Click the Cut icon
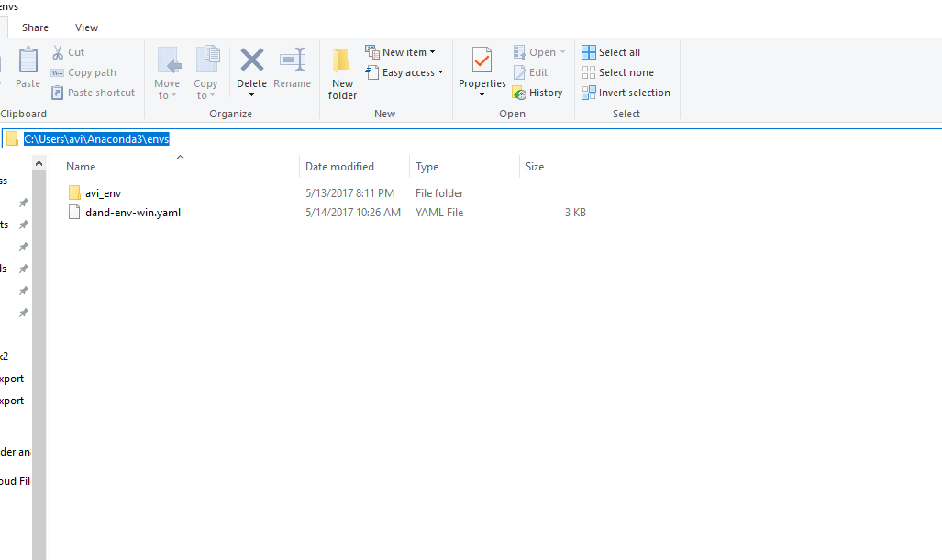The image size is (942, 560). [68, 51]
